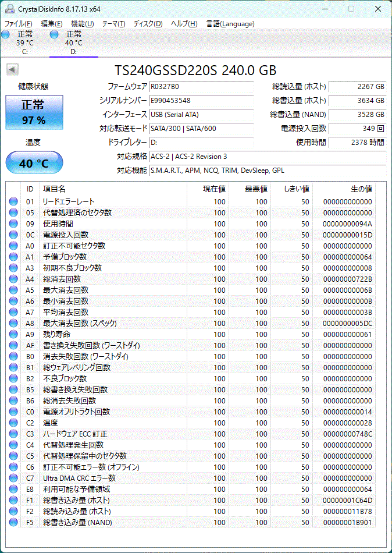Click status orb for ID A6 最小消去回数
The image size is (392, 553).
pos(13,301)
